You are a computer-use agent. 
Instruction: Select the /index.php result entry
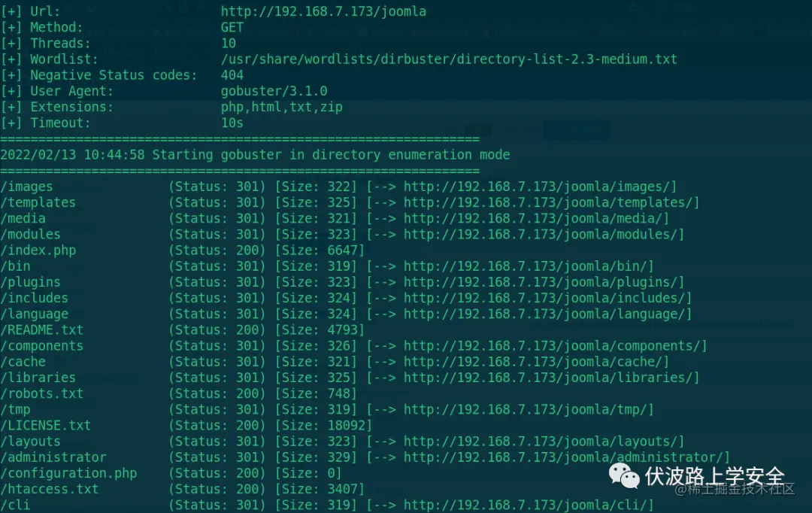[38, 250]
